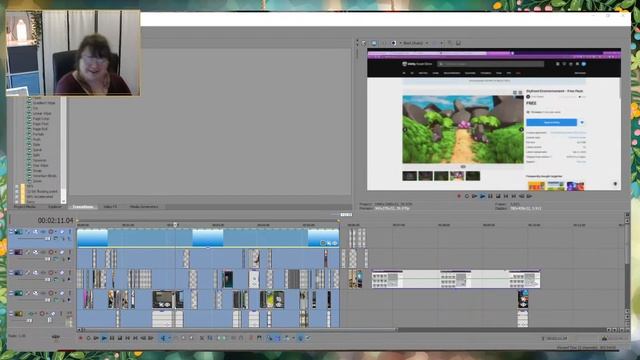Switch to the Explorer tab
Viewport: 640px width, 360px height.
[x=55, y=207]
